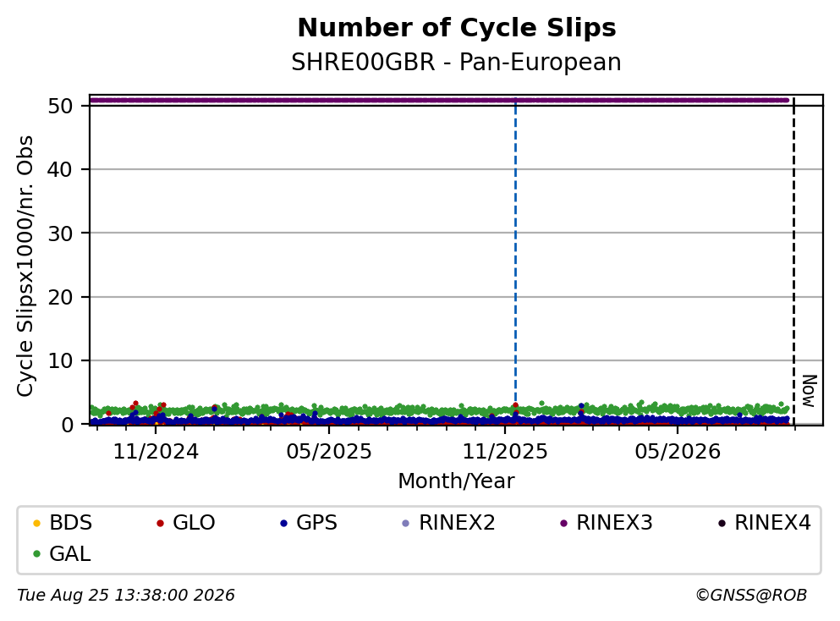Click the 05/2026 x-axis tick label
Screen dimensions: 840x621
[x=678, y=452]
